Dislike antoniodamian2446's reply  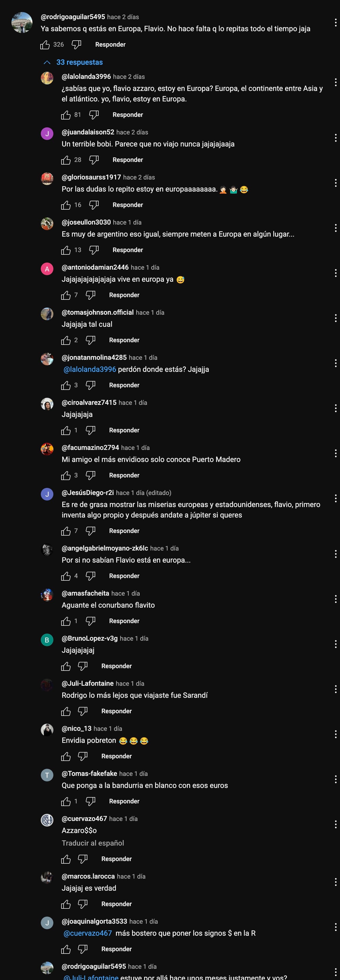(90, 295)
